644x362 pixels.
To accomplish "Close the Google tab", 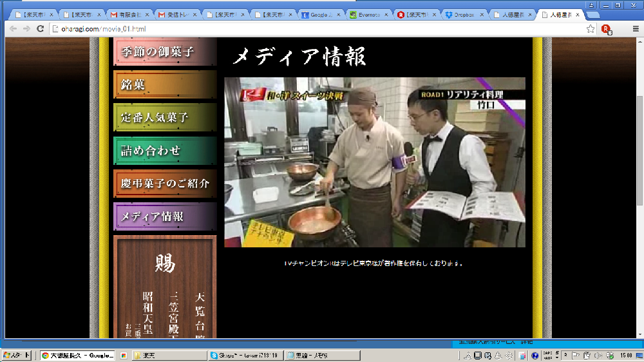I will (x=339, y=15).
